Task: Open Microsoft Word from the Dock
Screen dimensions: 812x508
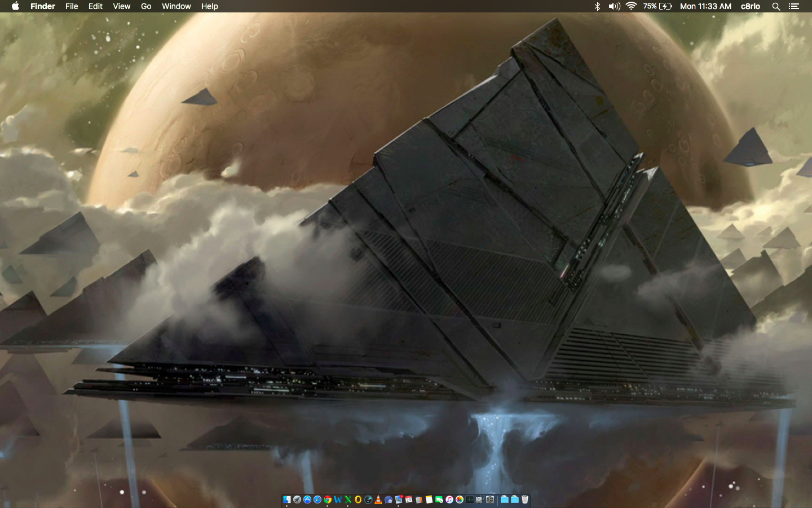Action: pyautogui.click(x=338, y=500)
